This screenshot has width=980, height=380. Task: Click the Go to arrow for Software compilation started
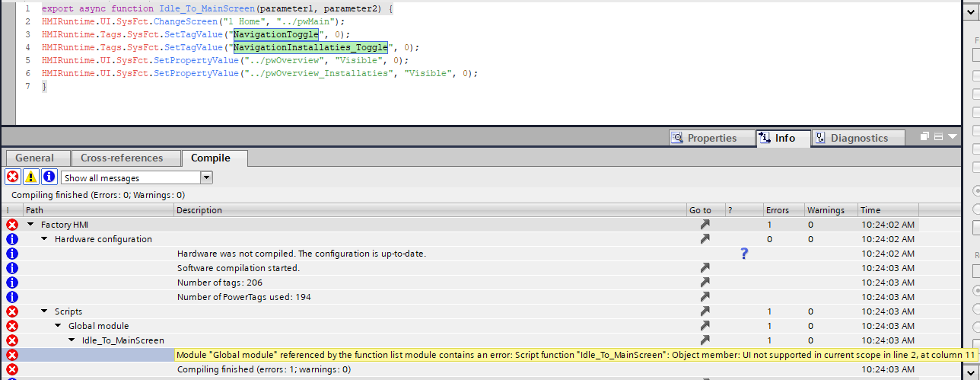pyautogui.click(x=705, y=268)
